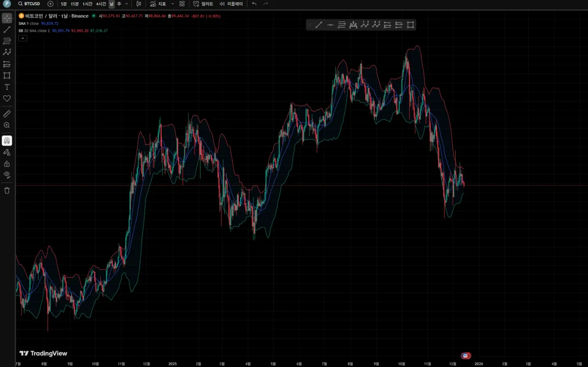This screenshot has height=367, width=588.
Task: Switch to 1시간 timeframe
Action: pyautogui.click(x=87, y=3)
